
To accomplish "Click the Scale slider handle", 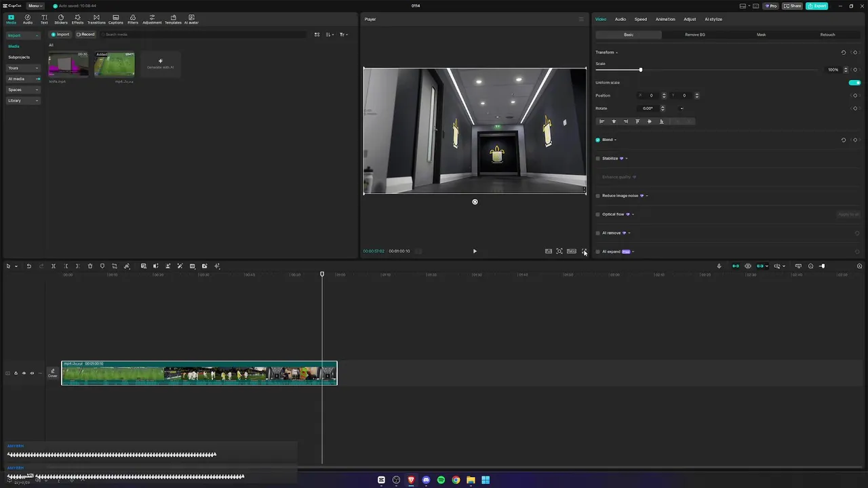I will tap(640, 70).
